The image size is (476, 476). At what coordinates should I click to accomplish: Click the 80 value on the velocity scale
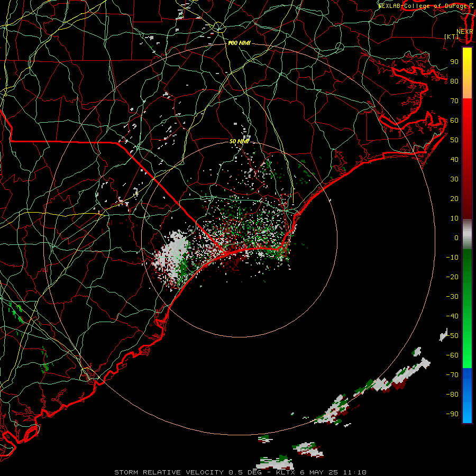[x=454, y=81]
